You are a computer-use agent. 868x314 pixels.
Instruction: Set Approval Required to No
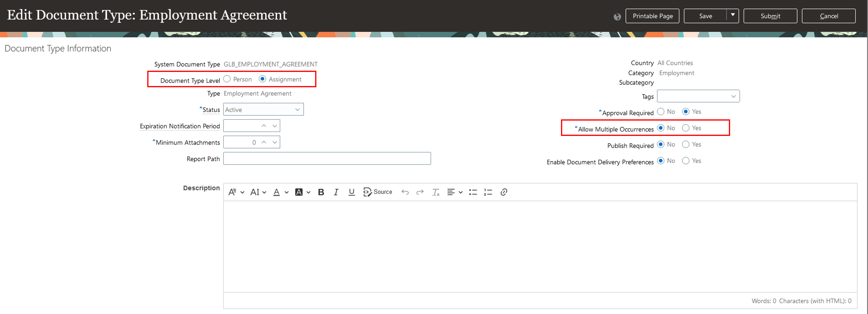tap(661, 111)
